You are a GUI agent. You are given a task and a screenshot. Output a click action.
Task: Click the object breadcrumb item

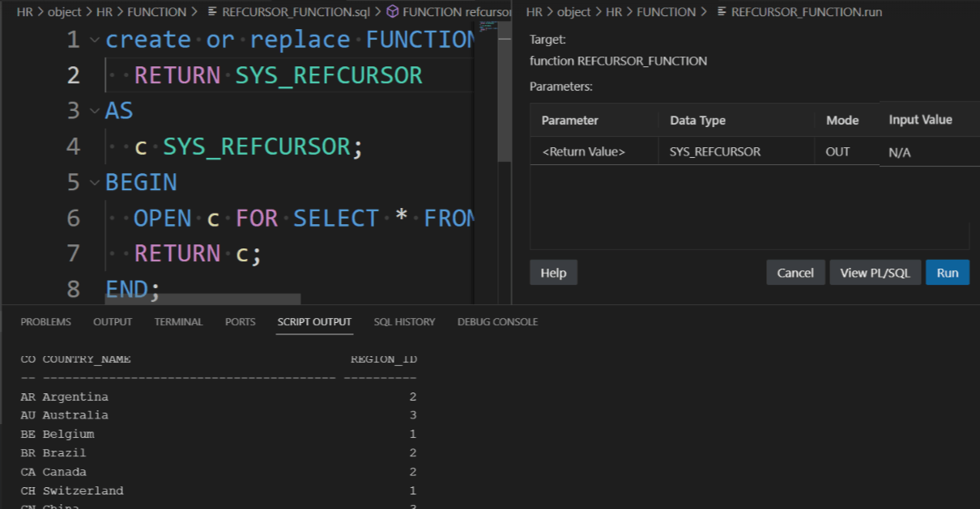pos(65,12)
